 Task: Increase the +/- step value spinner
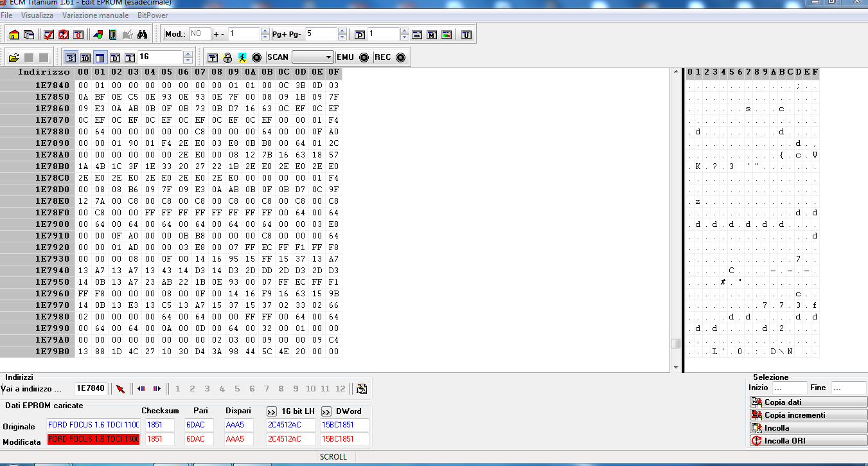(x=265, y=30)
